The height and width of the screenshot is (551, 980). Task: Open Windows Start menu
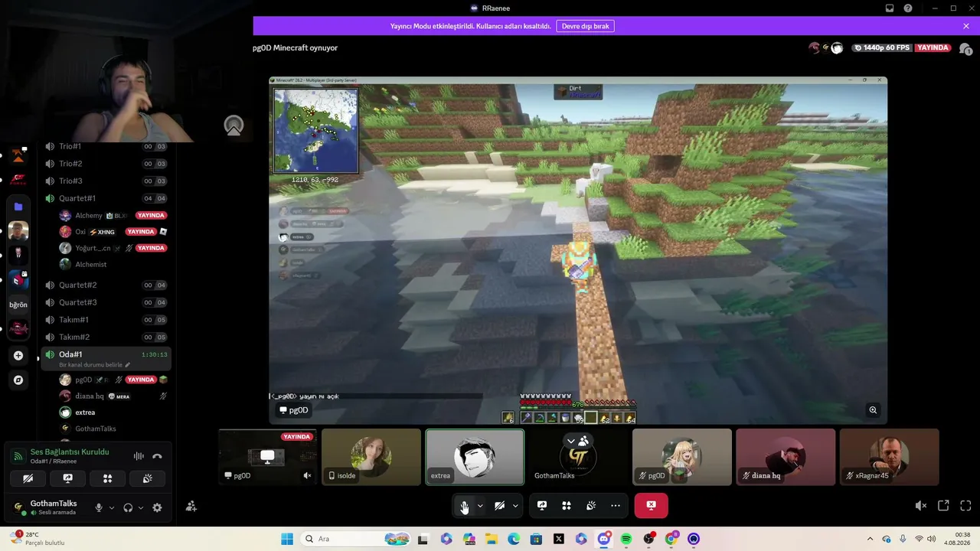(x=287, y=539)
